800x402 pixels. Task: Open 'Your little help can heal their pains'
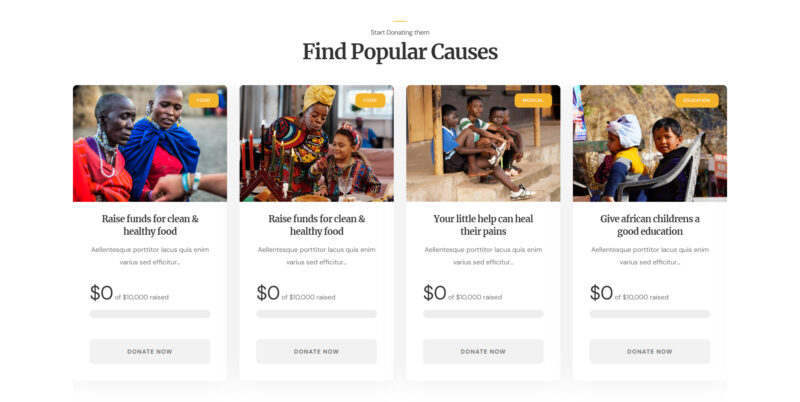pos(483,225)
